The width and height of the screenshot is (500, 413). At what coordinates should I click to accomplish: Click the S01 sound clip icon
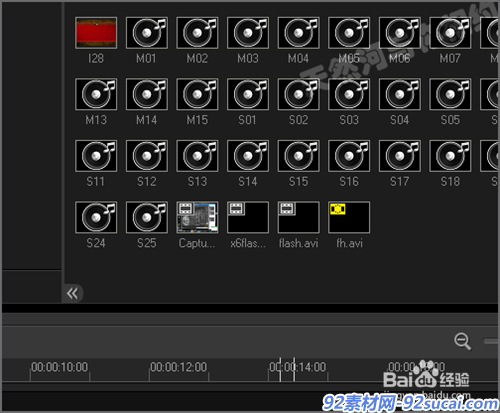[248, 94]
